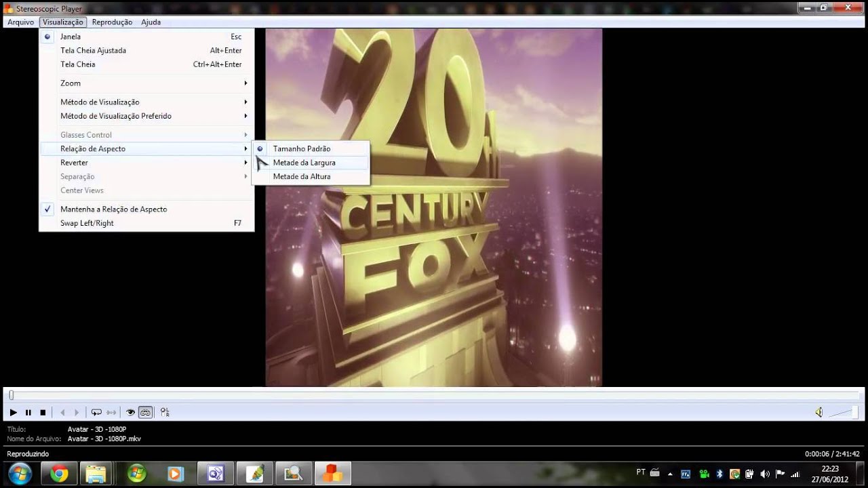Screen dimensions: 868x488
Task: Choose Tela Cheia option
Action: tap(146, 64)
